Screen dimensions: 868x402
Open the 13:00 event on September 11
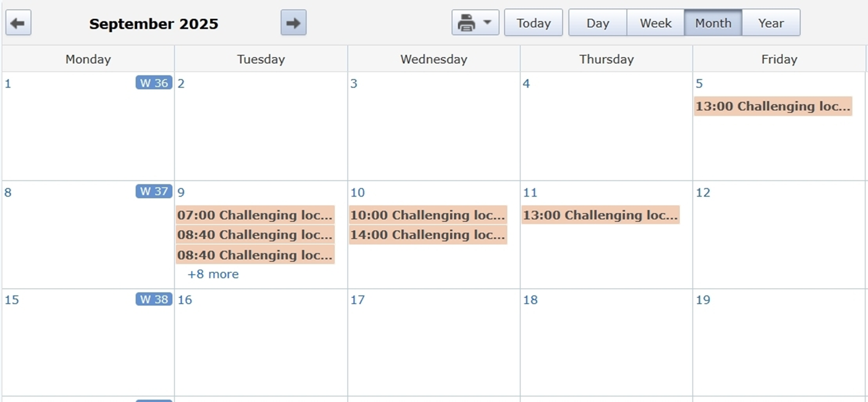(x=600, y=215)
